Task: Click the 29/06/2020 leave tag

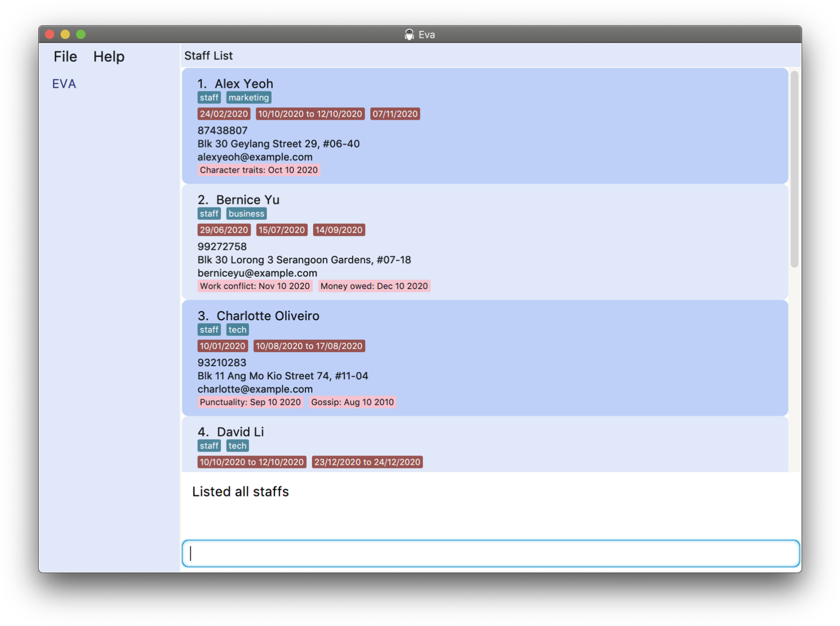Action: pos(224,230)
